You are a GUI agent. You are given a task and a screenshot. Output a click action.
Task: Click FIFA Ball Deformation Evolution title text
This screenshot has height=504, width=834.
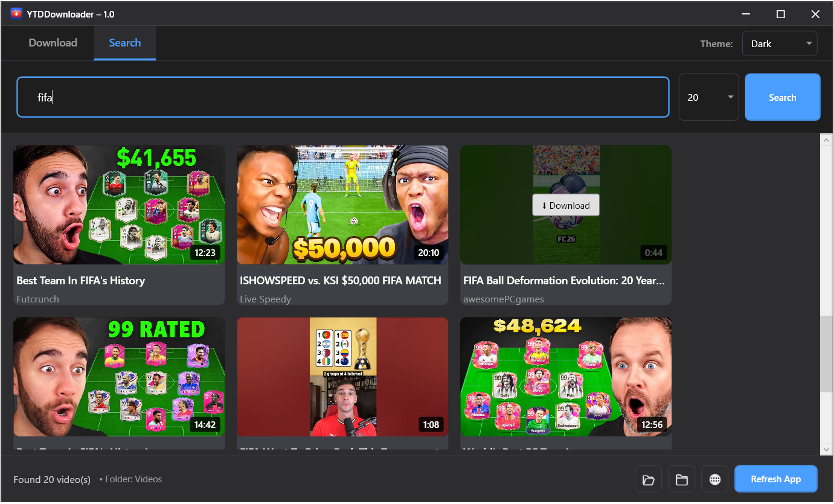pos(564,281)
